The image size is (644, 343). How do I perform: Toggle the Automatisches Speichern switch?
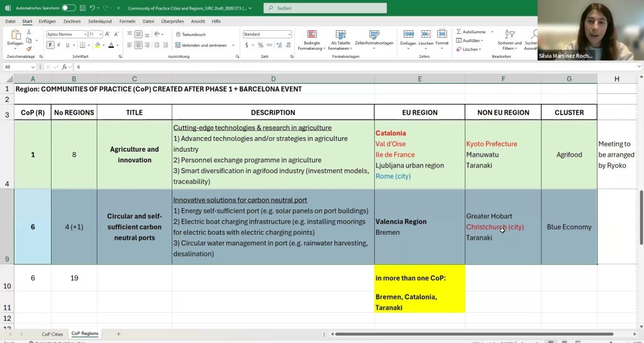tap(69, 8)
